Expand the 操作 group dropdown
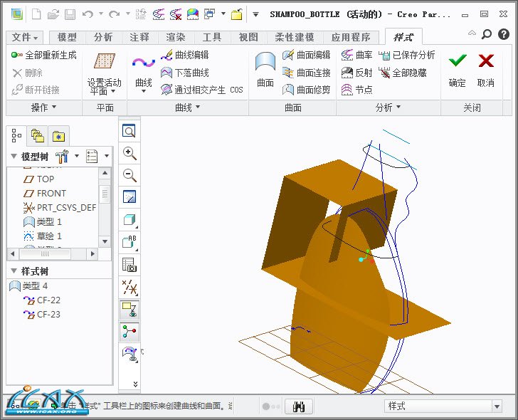The image size is (518, 420). point(43,107)
